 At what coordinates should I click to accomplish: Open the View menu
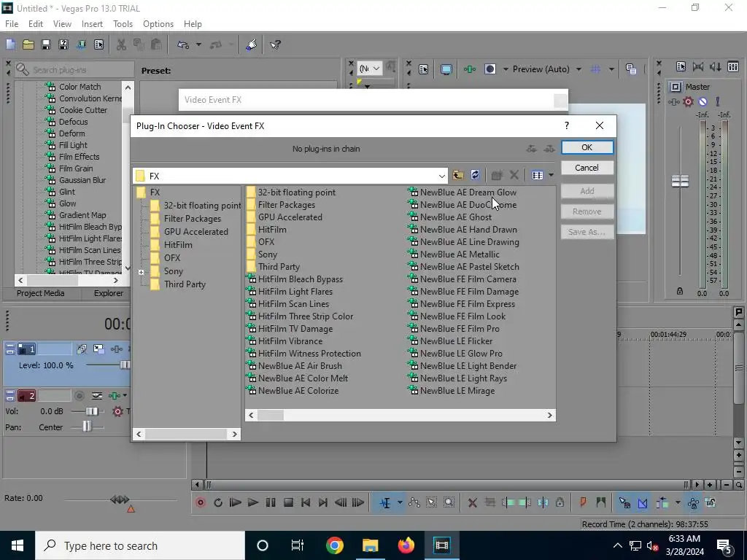coord(63,24)
